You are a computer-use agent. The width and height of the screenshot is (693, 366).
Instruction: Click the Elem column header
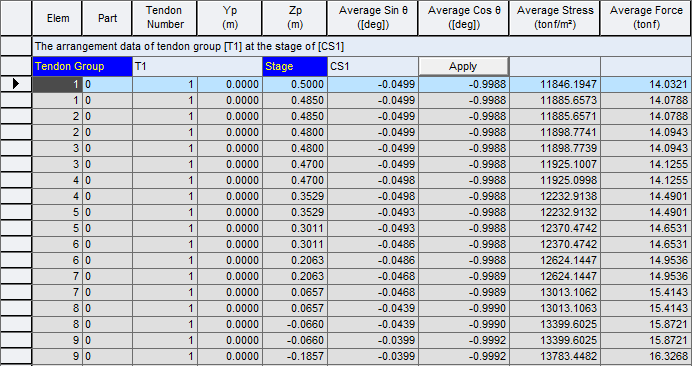[57, 18]
